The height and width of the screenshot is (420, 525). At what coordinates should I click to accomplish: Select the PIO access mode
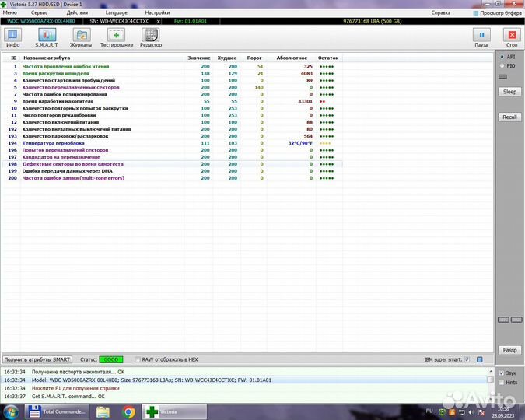tap(502, 66)
